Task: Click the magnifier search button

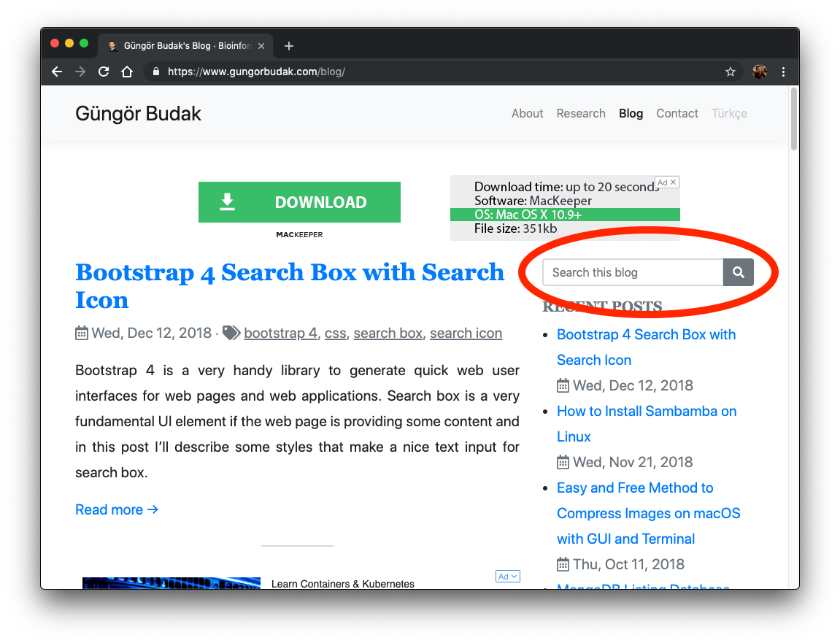Action: [x=738, y=272]
